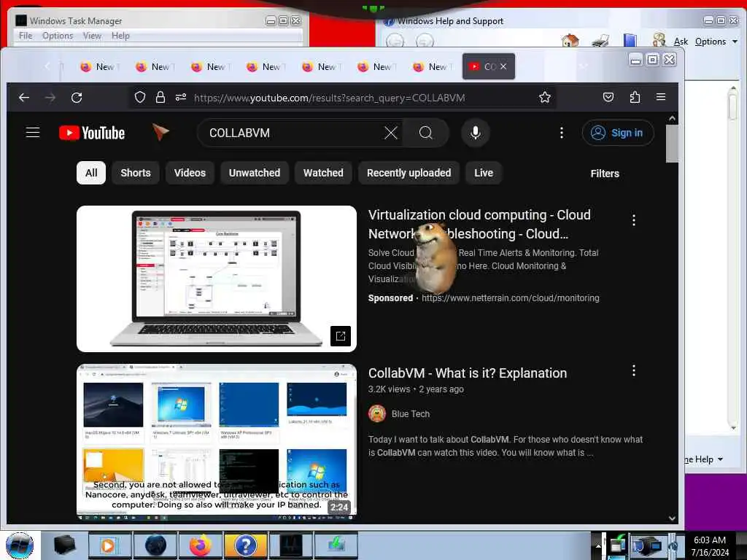This screenshot has width=747, height=560.
Task: Open View menu in Task Manager
Action: point(92,36)
